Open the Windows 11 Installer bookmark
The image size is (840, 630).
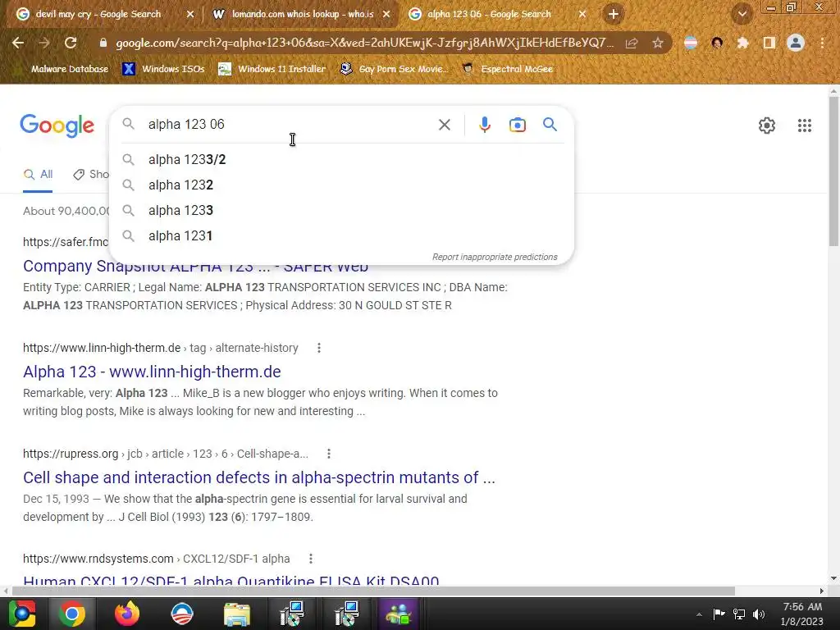coord(272,69)
